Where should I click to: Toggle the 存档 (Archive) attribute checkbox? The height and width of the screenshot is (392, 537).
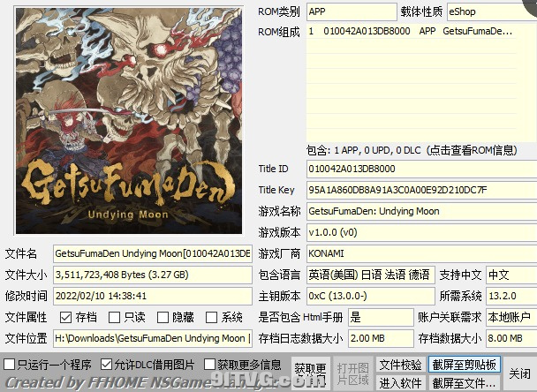click(66, 317)
